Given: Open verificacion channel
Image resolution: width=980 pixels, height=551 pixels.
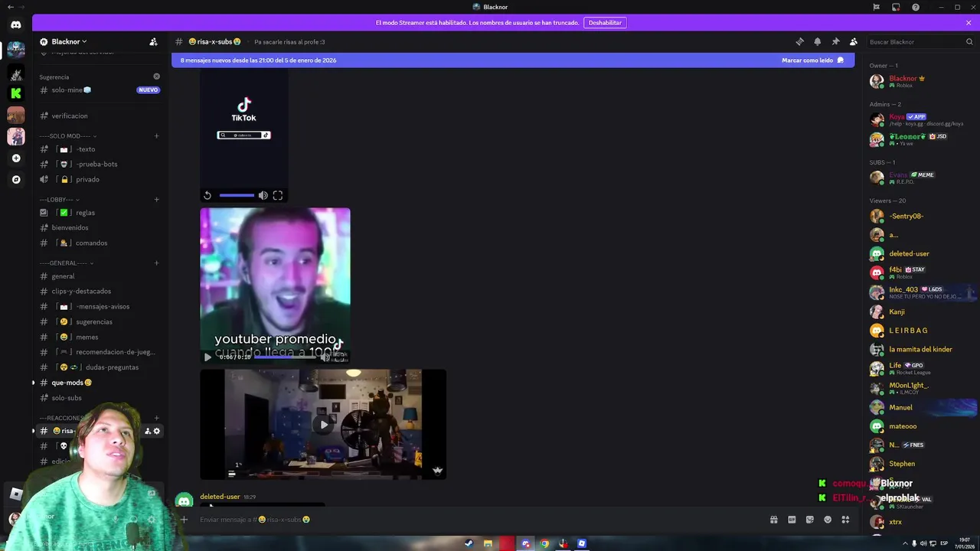Looking at the screenshot, I should (100, 116).
